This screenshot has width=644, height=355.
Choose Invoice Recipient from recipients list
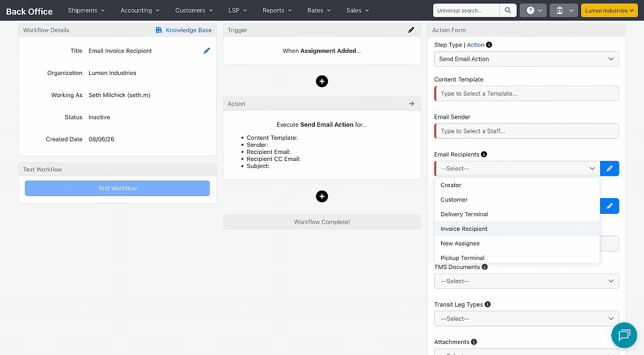(x=517, y=229)
